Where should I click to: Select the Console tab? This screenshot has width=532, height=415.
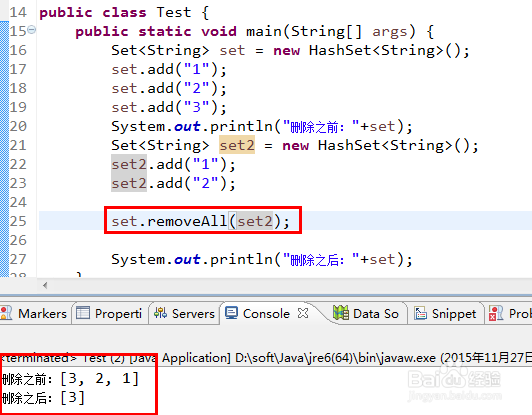coord(266,313)
